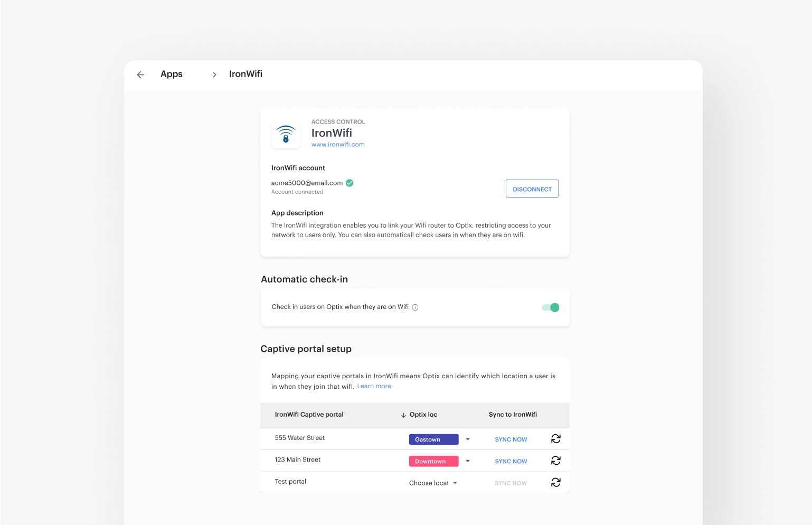Toggle automatic check-in on Wifi switch
This screenshot has width=812, height=525.
click(550, 307)
